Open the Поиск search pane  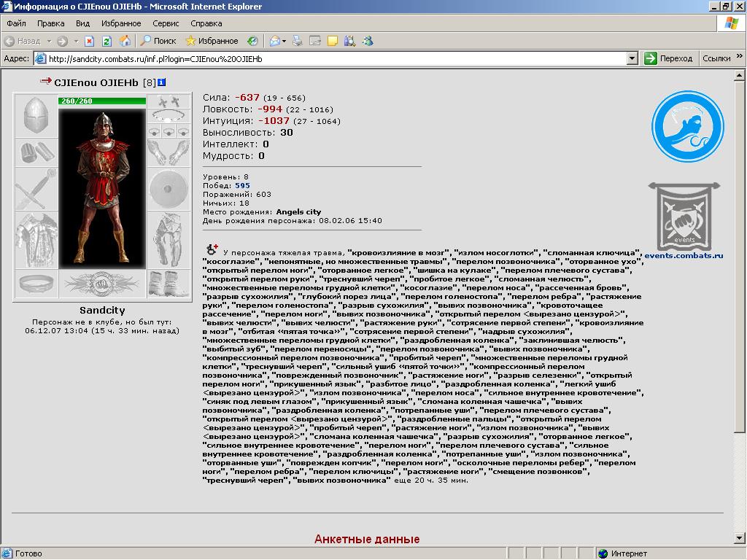pyautogui.click(x=158, y=41)
